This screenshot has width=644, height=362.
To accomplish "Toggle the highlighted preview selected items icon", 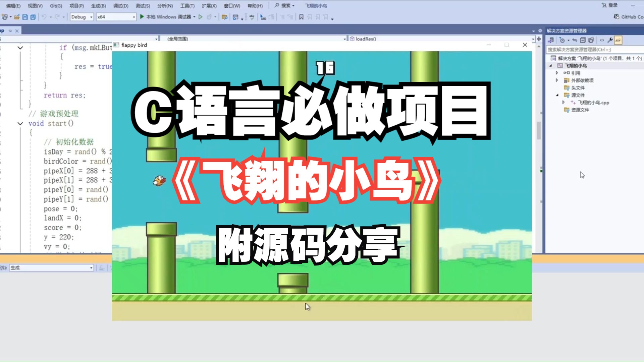I will coord(618,40).
